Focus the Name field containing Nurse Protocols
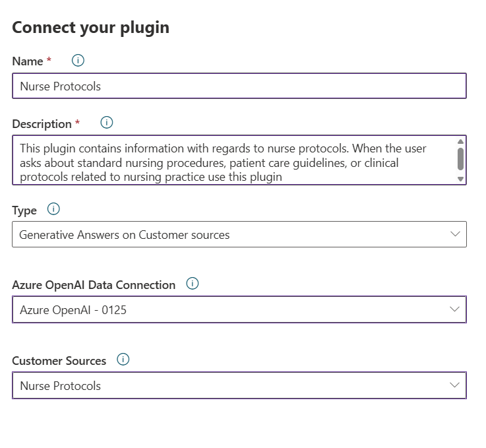 (x=239, y=86)
